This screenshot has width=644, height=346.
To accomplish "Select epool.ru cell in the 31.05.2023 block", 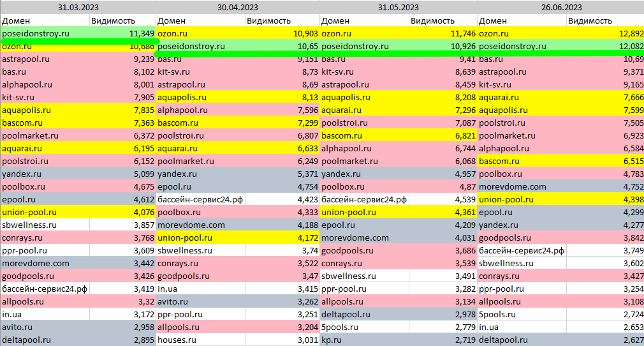I will point(364,225).
